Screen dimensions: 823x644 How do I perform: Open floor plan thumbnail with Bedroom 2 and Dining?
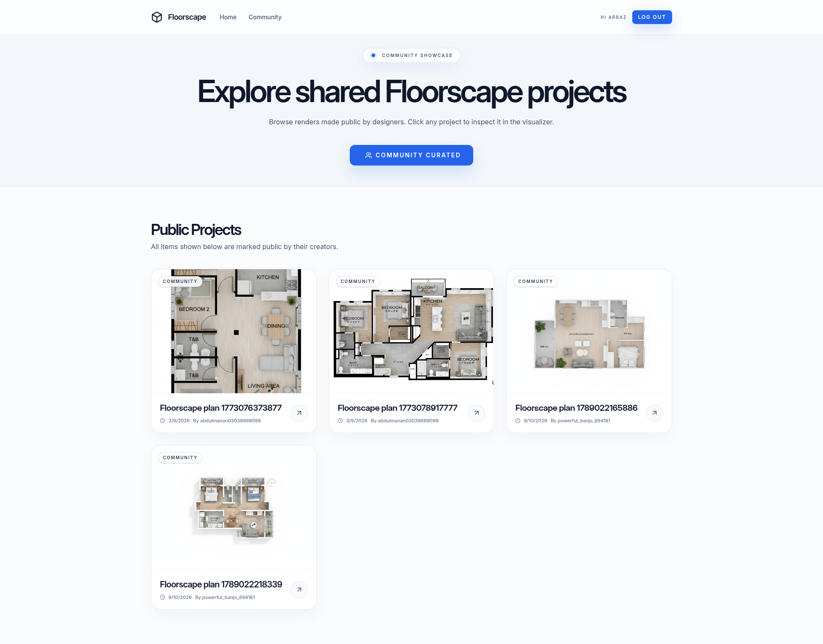234,331
